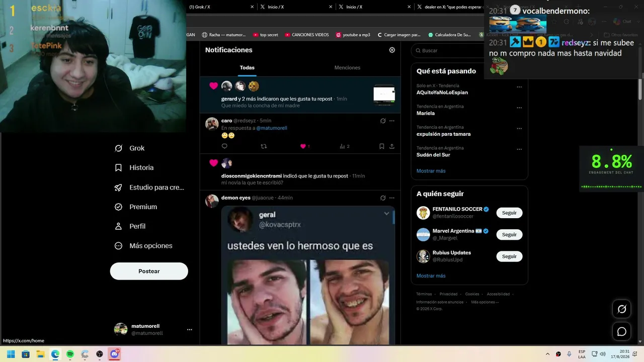Show more accounts under A quién seguir
Screen dimensions: 644x362
coord(431,276)
